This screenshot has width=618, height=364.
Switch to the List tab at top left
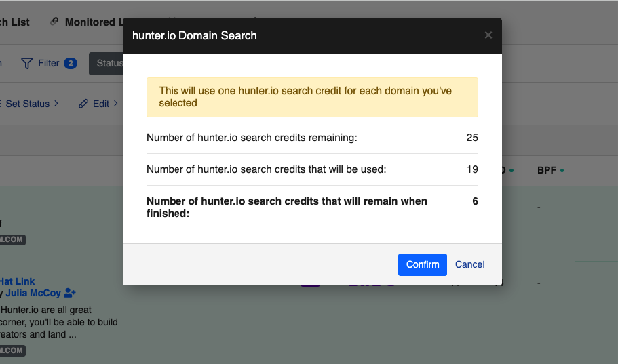pos(16,22)
